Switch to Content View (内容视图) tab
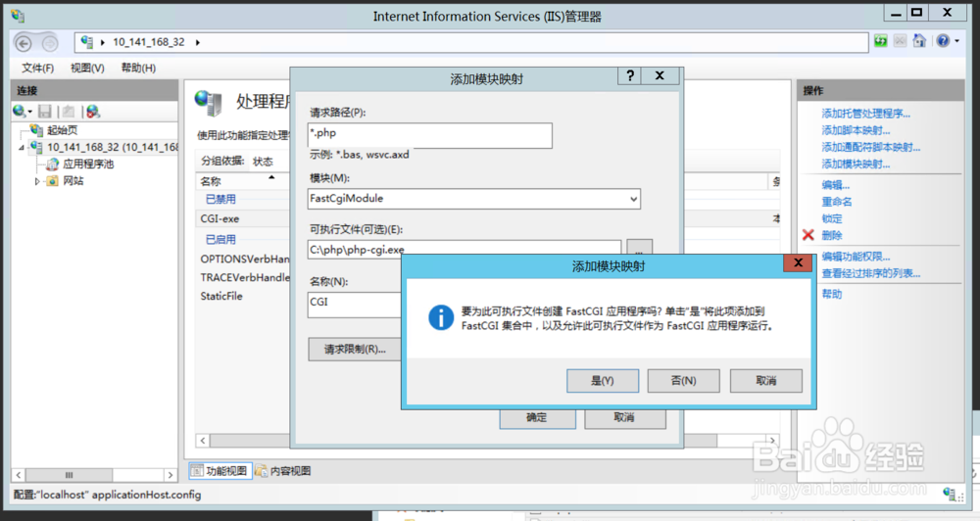The width and height of the screenshot is (980, 521). point(283,470)
